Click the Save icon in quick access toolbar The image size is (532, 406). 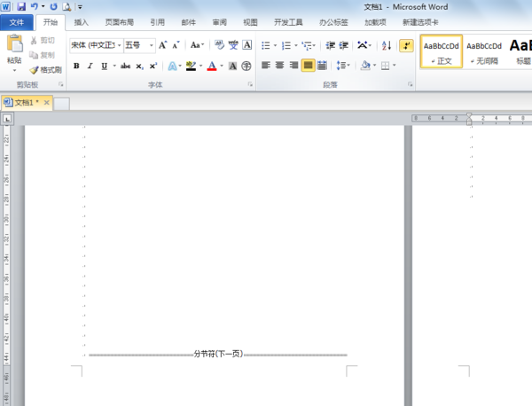[x=20, y=6]
